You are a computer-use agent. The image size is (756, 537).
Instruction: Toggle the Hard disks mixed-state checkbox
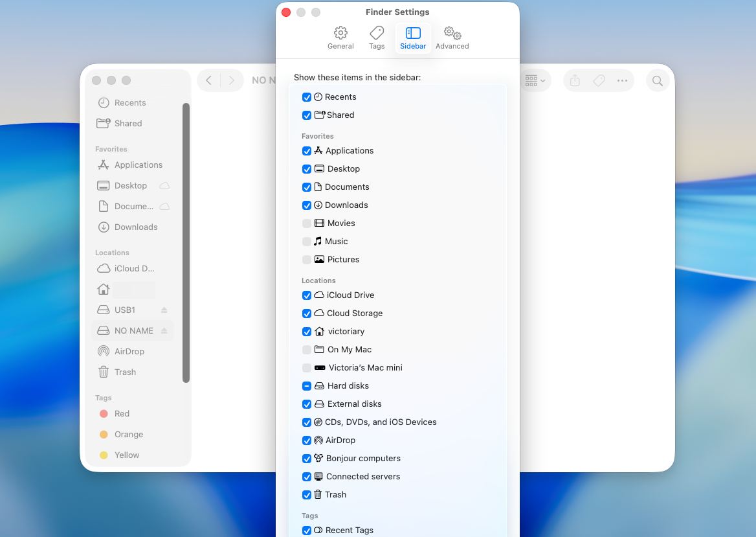[307, 386]
